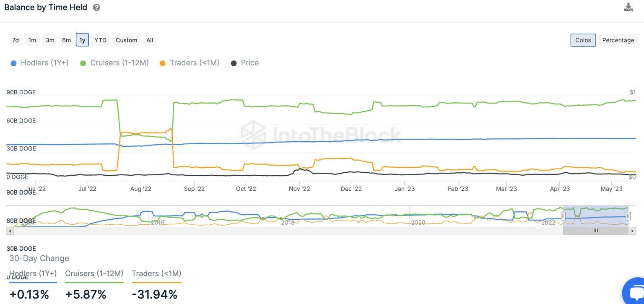Select the Coins view

[x=583, y=40]
